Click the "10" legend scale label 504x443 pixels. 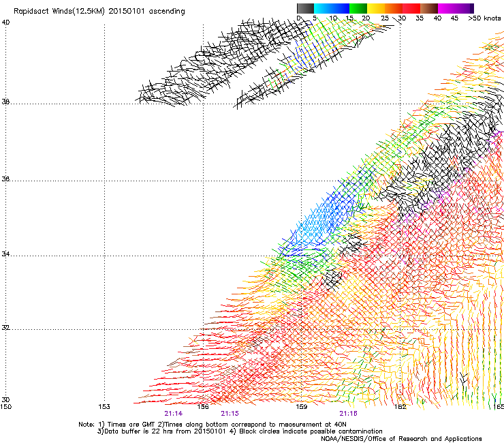(333, 18)
